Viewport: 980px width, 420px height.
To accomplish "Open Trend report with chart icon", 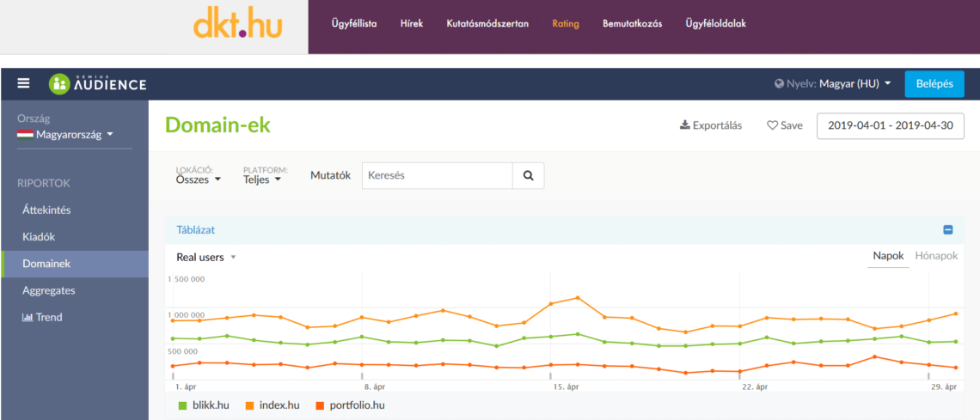I will pos(42,317).
